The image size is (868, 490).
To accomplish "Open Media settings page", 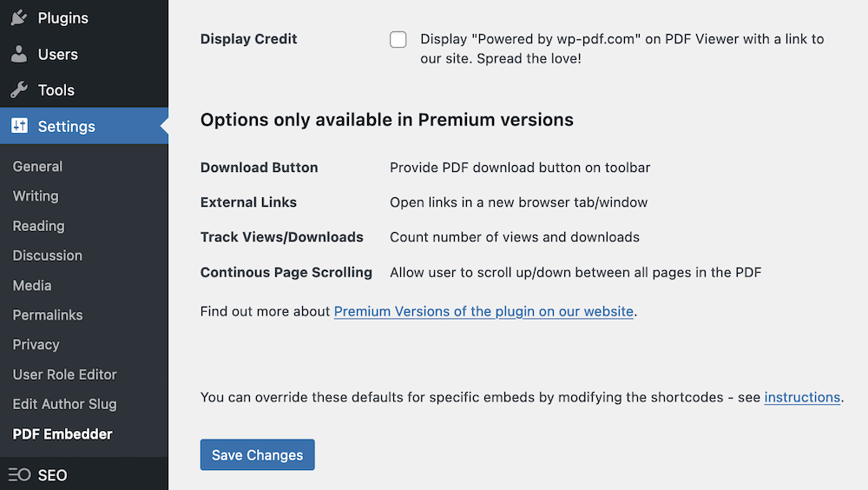I will 32,285.
